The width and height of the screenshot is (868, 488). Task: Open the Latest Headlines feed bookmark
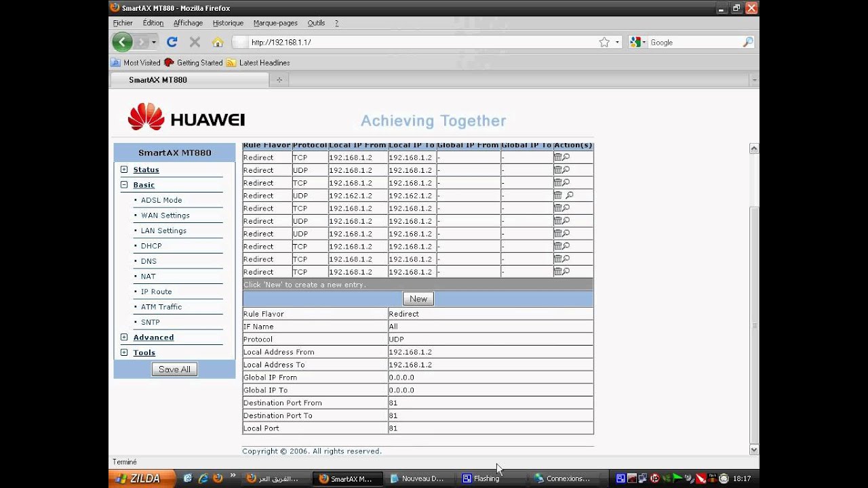[258, 62]
